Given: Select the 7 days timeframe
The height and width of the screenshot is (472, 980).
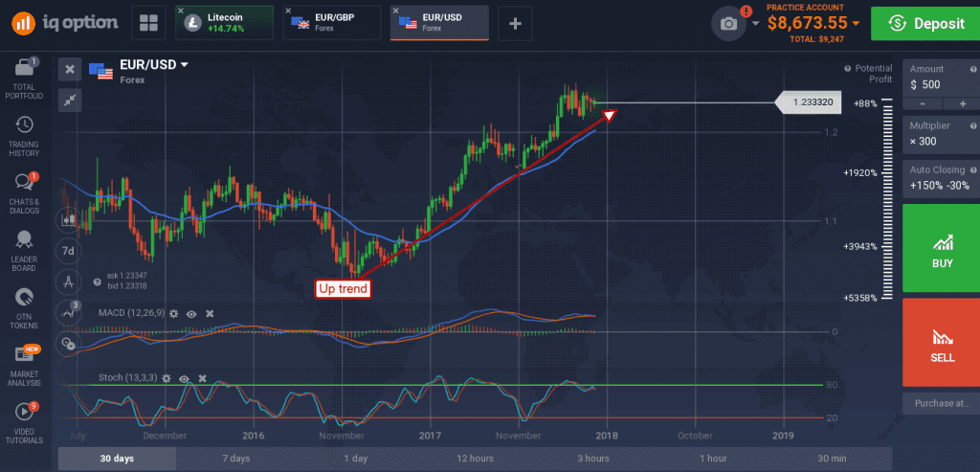Looking at the screenshot, I should 236,459.
